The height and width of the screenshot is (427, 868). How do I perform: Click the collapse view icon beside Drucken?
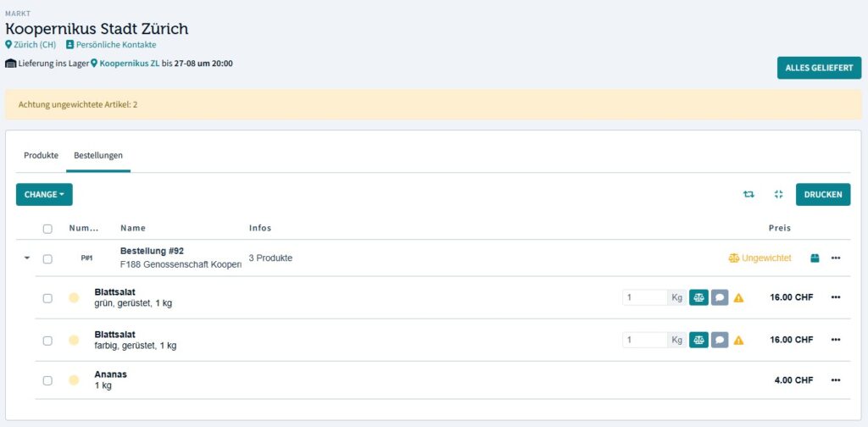pos(778,194)
